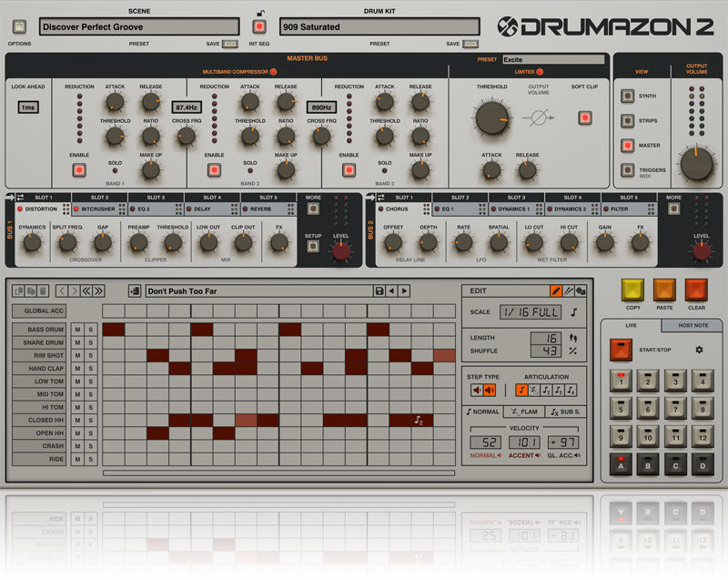Adjust the Bus 1 Level red knob

pos(340,251)
